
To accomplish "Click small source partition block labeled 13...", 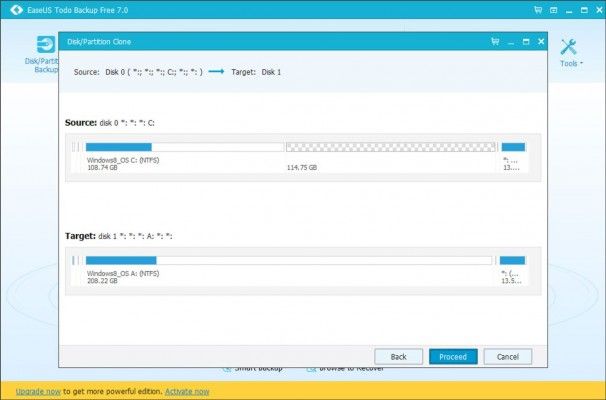I will [513, 147].
